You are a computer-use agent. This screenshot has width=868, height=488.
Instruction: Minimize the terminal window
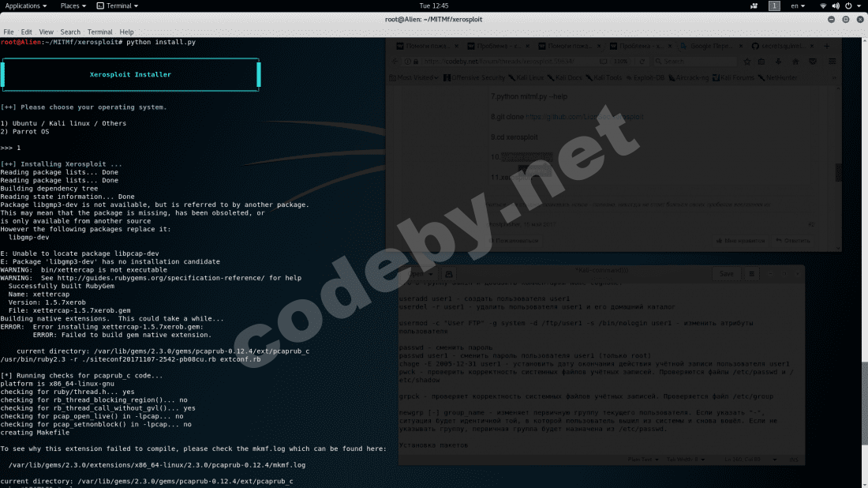[x=830, y=19]
